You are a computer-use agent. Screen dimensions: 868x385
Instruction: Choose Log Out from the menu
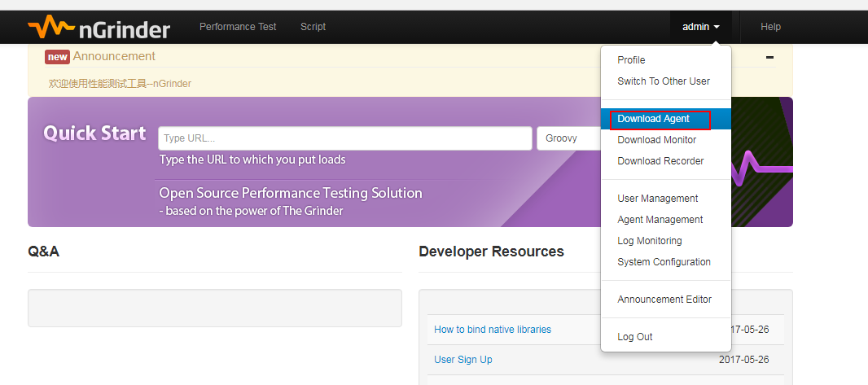tap(666, 337)
